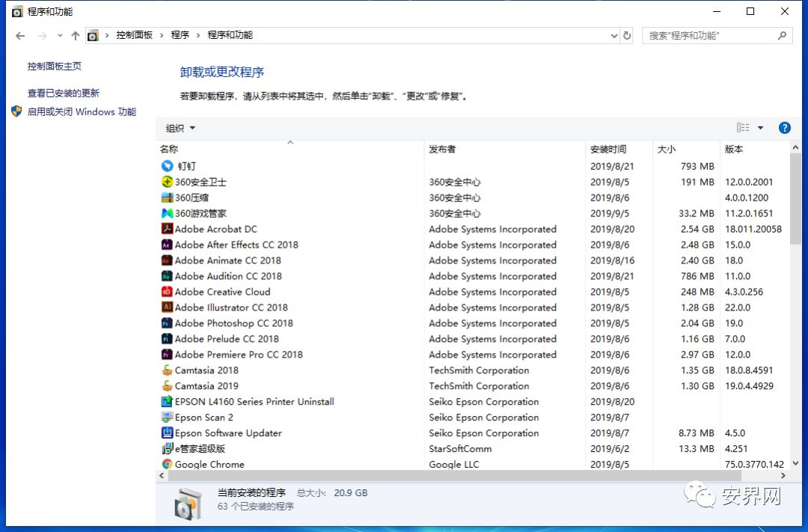Image resolution: width=808 pixels, height=532 pixels.
Task: Click the Epson Software Updater icon
Action: pos(167,432)
